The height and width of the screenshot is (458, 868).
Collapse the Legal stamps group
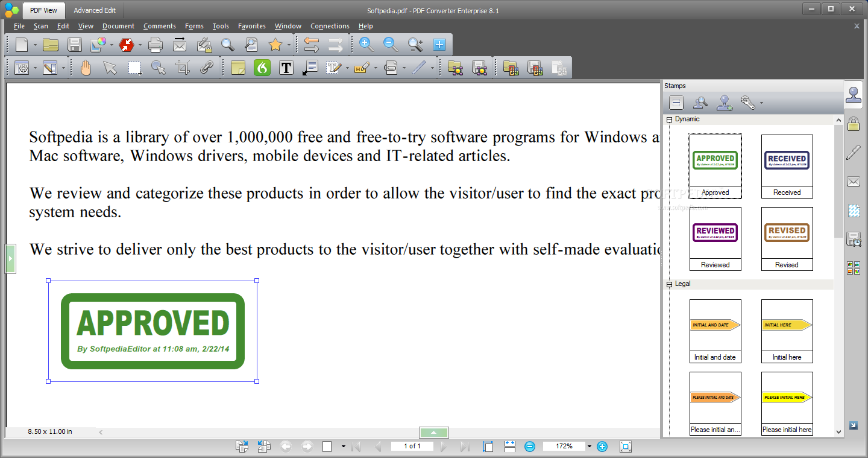[669, 284]
